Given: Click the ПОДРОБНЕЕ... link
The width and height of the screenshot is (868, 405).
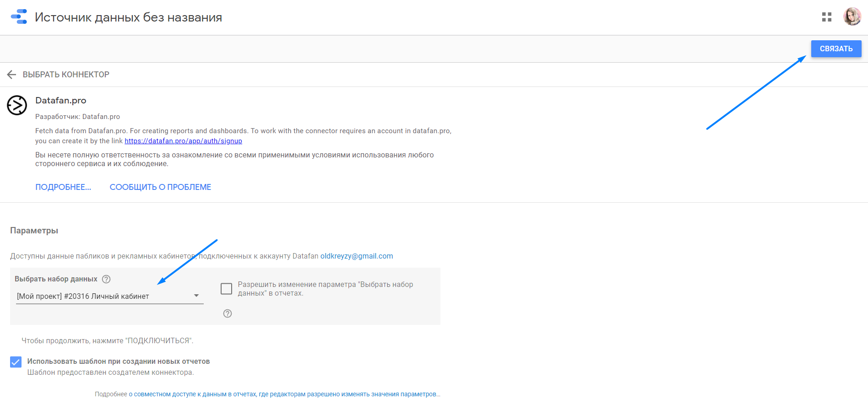Looking at the screenshot, I should pyautogui.click(x=63, y=187).
